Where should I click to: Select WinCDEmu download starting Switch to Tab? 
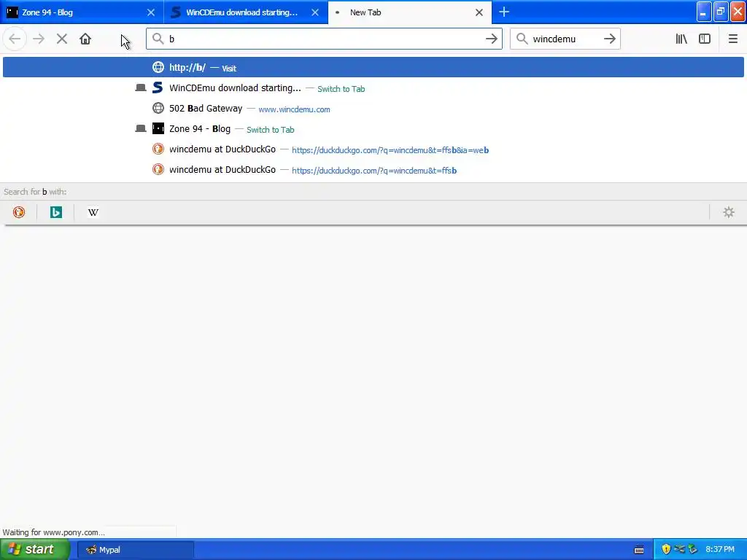(373, 88)
